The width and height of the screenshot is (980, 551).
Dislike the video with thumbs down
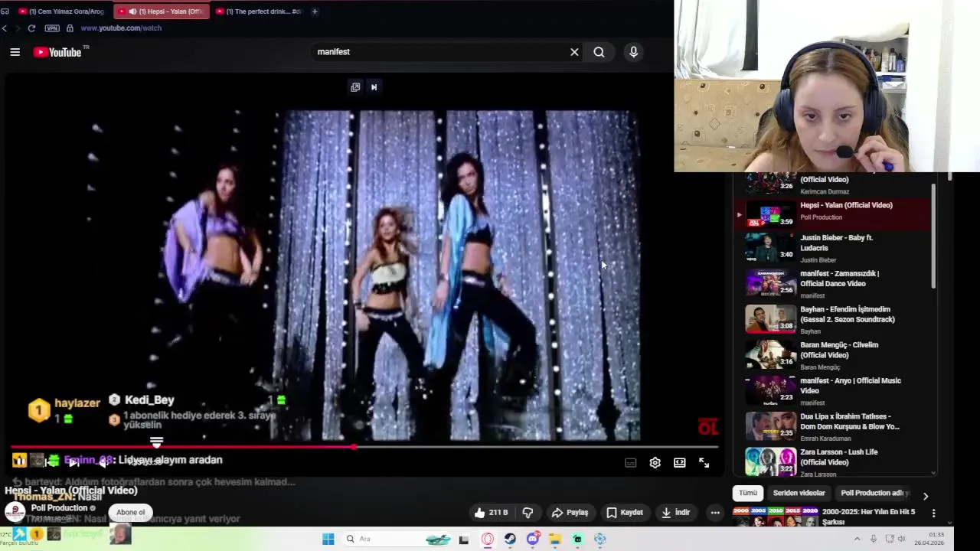pyautogui.click(x=528, y=513)
